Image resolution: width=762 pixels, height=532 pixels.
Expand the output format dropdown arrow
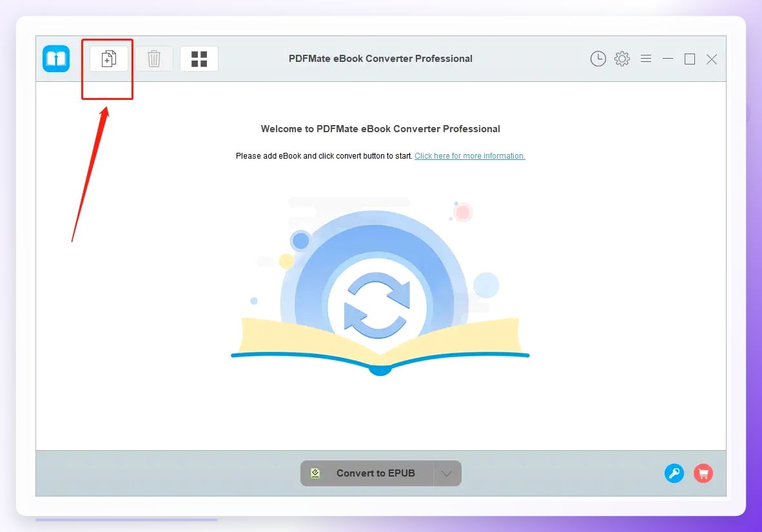pos(447,473)
